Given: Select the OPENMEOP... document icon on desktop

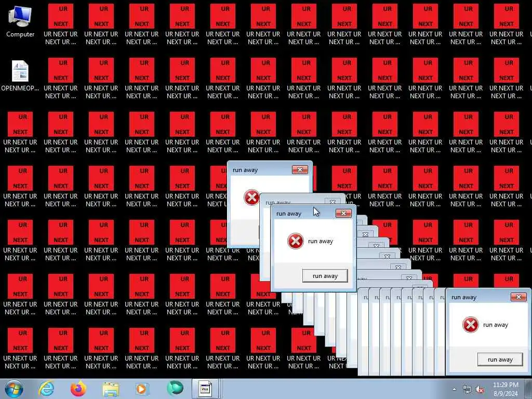Looking at the screenshot, I should pyautogui.click(x=20, y=75).
